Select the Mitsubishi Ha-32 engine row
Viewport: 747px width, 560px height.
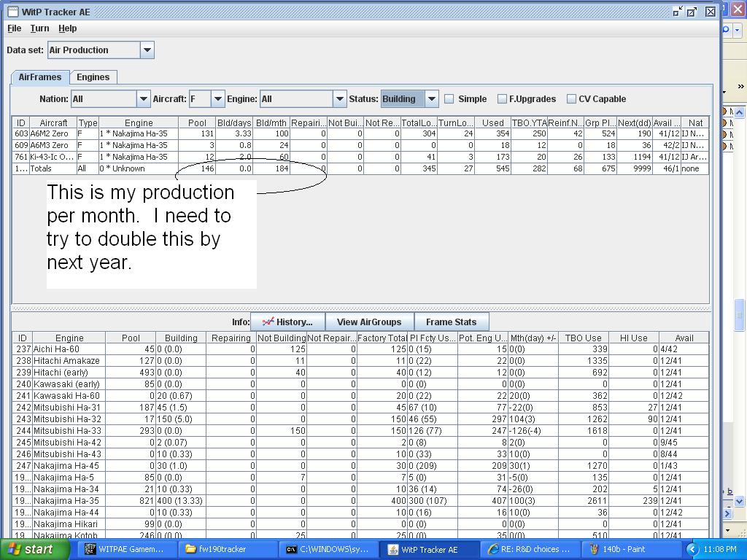click(360, 419)
